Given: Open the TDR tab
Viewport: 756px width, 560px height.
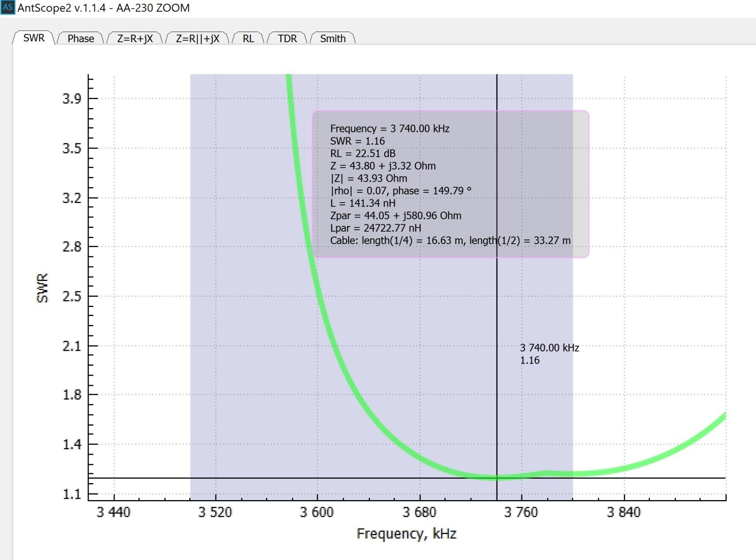Looking at the screenshot, I should 287,39.
